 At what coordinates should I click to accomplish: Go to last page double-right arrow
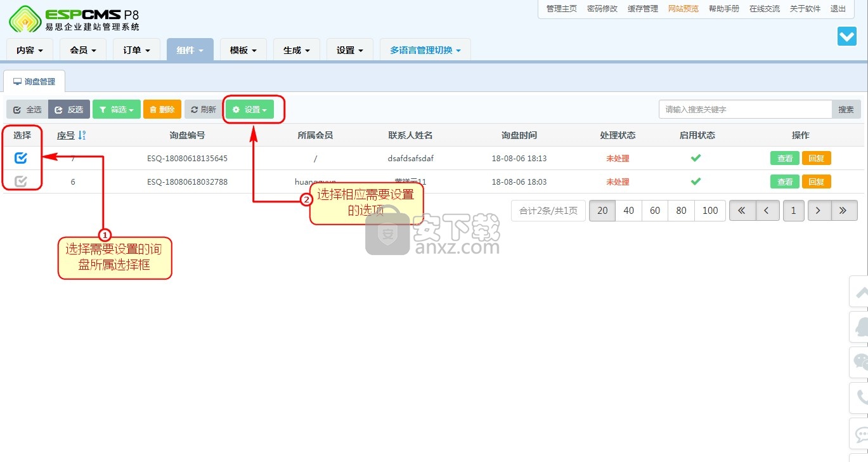point(844,211)
